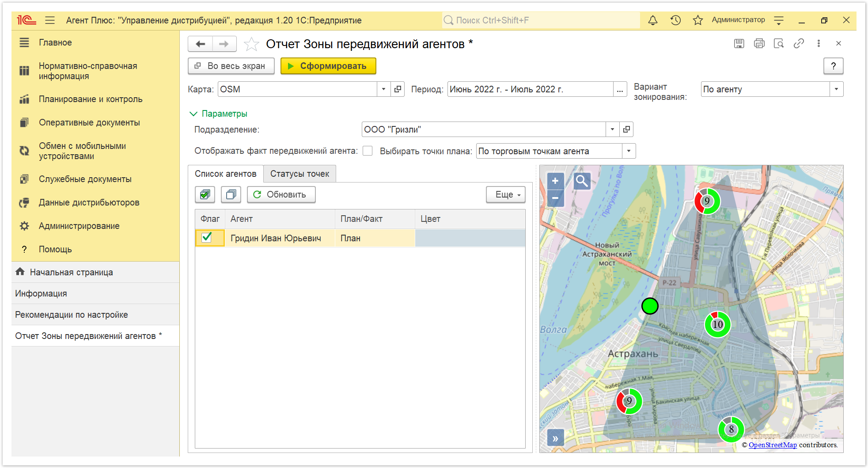Open the Карта OSM dropdown
Image resolution: width=868 pixels, height=468 pixels.
tap(383, 89)
